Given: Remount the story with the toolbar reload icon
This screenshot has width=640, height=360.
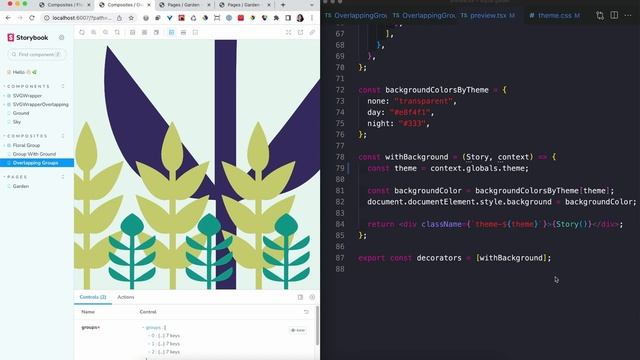Looking at the screenshot, I should [x=82, y=32].
